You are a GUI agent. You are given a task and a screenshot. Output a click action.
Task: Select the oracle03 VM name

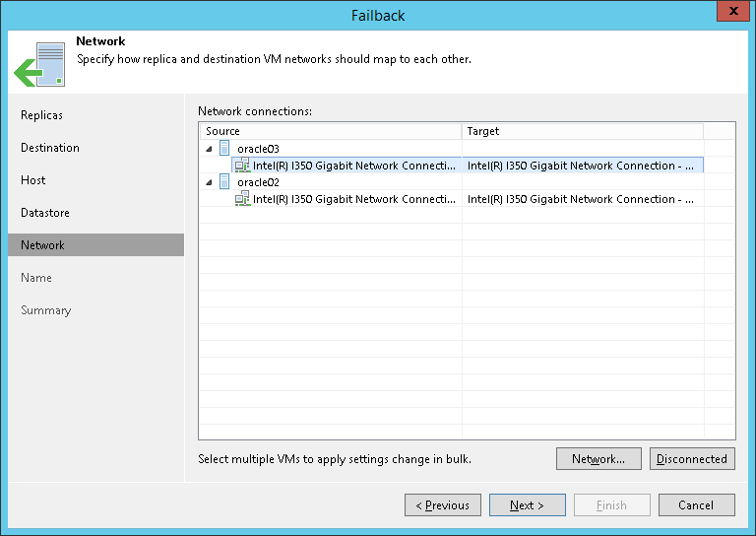tap(258, 149)
